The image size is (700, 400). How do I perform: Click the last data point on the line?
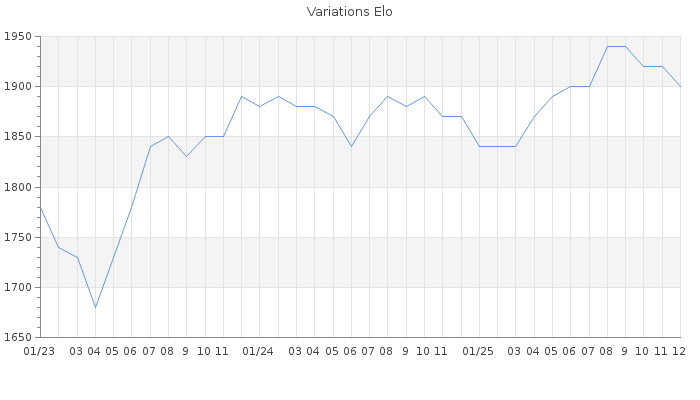[680, 87]
